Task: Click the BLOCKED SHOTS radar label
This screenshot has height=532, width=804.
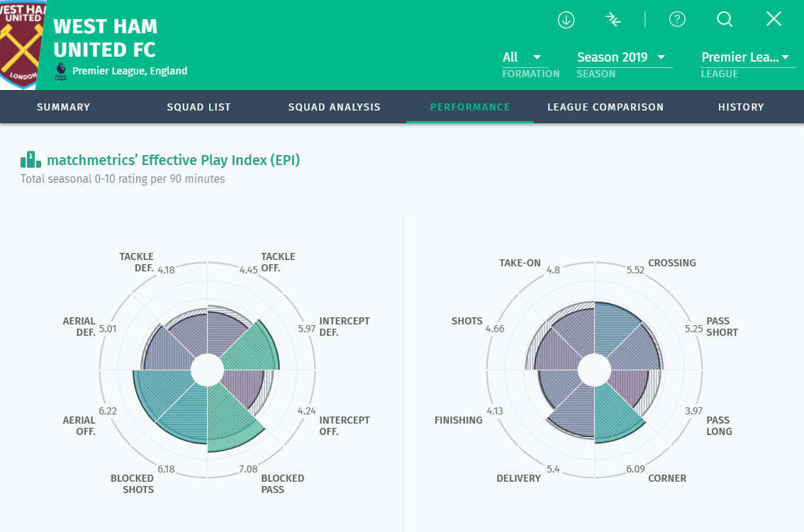Action: click(133, 484)
